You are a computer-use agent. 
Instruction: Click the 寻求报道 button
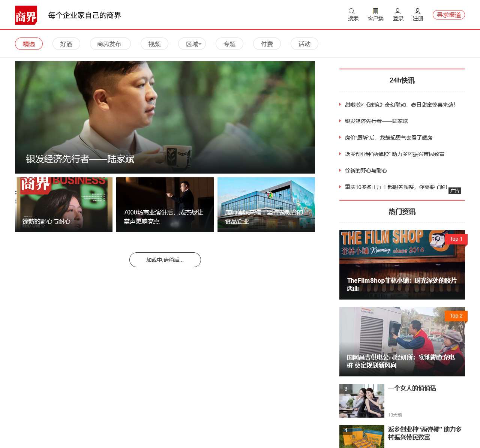click(449, 15)
